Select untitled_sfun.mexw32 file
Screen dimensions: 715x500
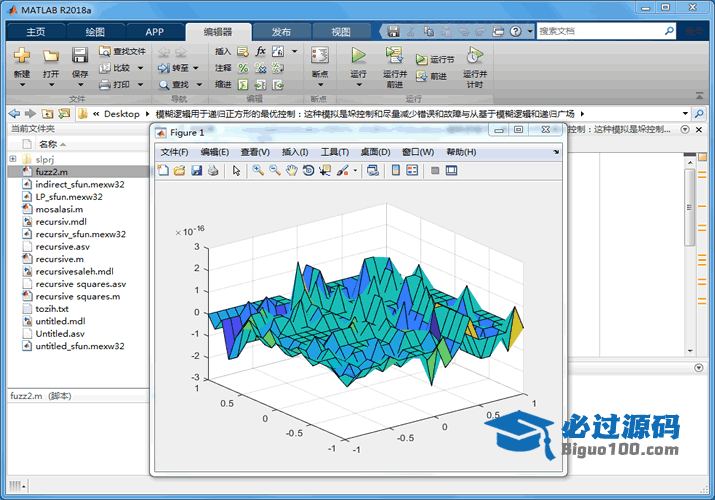click(80, 346)
